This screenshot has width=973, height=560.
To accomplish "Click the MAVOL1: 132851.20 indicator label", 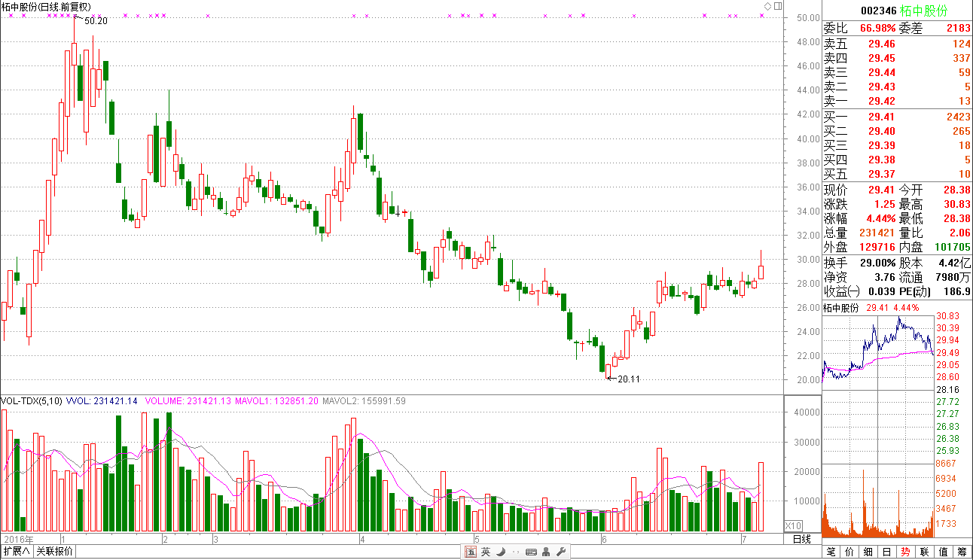I will coord(276,401).
